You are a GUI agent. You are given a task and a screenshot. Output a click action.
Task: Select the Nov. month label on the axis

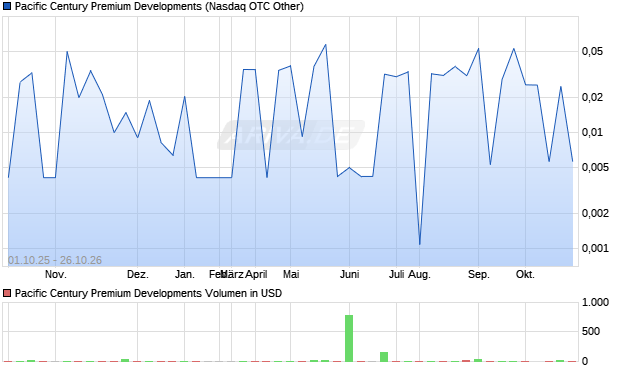coord(56,274)
